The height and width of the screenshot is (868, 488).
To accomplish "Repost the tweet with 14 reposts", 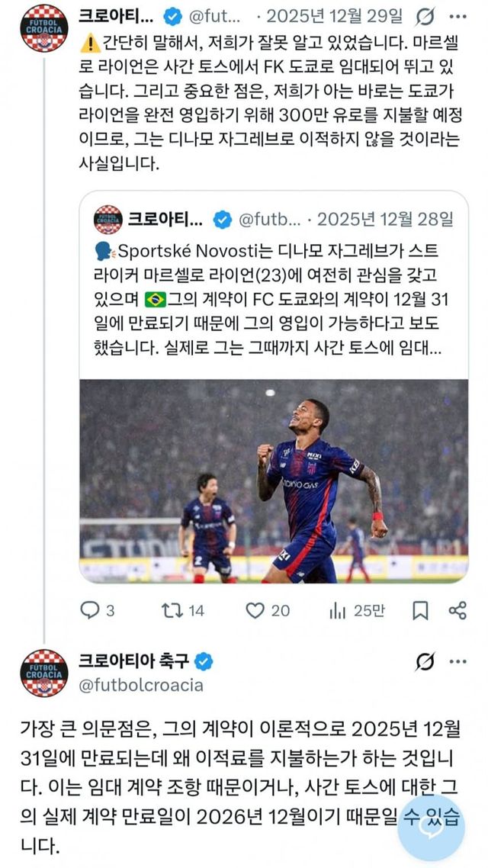I will (171, 610).
